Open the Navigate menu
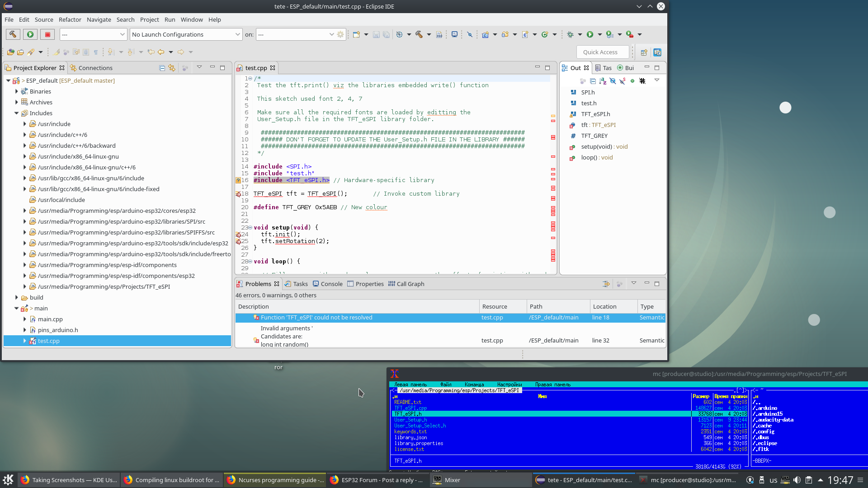868x488 pixels. tap(99, 19)
